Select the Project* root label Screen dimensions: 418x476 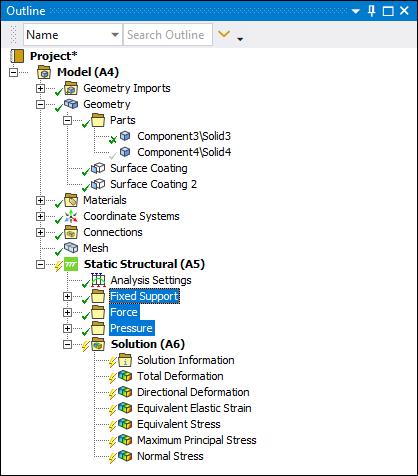click(x=53, y=56)
